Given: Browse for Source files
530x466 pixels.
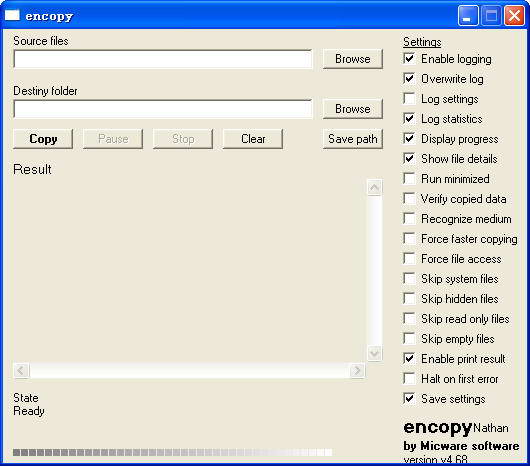Looking at the screenshot, I should [x=353, y=59].
